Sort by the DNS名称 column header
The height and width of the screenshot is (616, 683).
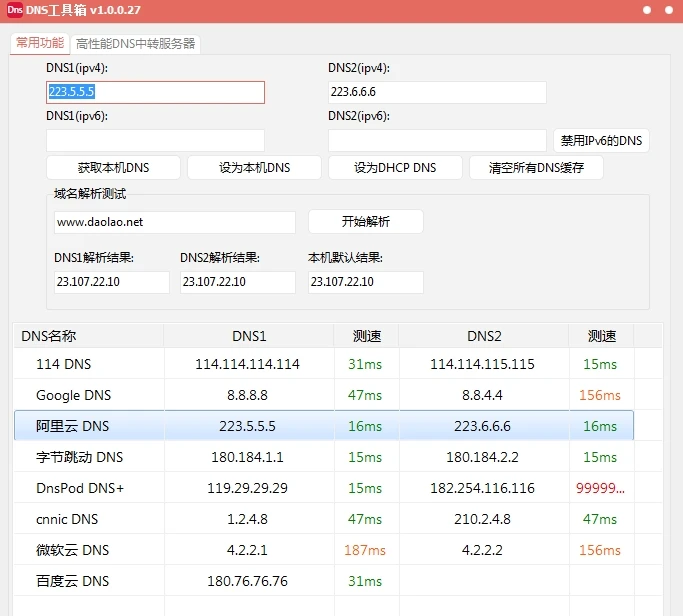[x=88, y=336]
